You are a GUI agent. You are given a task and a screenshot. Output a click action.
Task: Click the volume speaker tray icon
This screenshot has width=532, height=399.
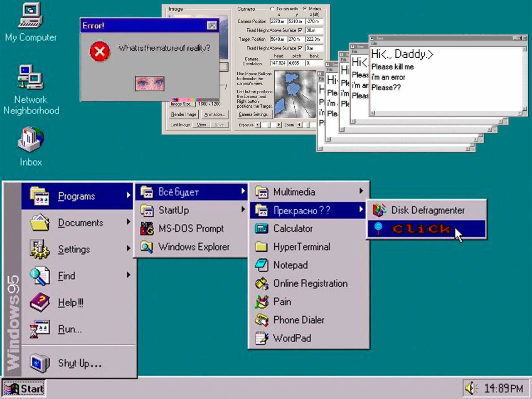click(x=471, y=388)
